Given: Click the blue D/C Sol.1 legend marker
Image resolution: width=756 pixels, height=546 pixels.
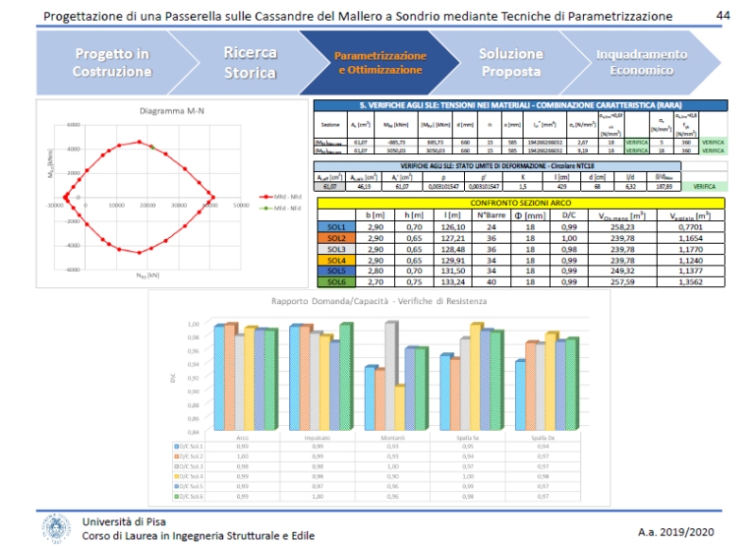Looking at the screenshot, I should pos(176,444).
